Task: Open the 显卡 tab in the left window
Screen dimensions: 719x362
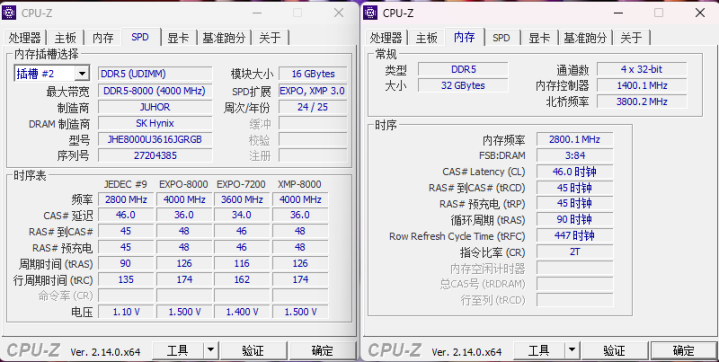Action: [x=178, y=38]
